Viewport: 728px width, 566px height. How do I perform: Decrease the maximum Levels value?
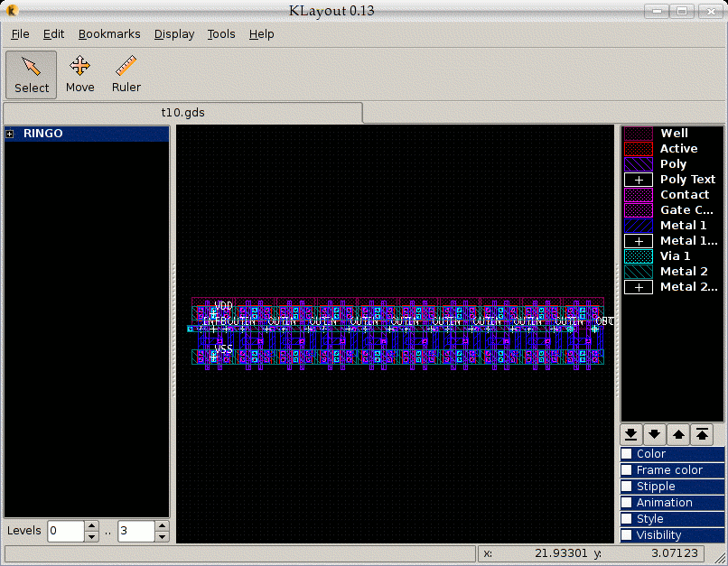(162, 536)
